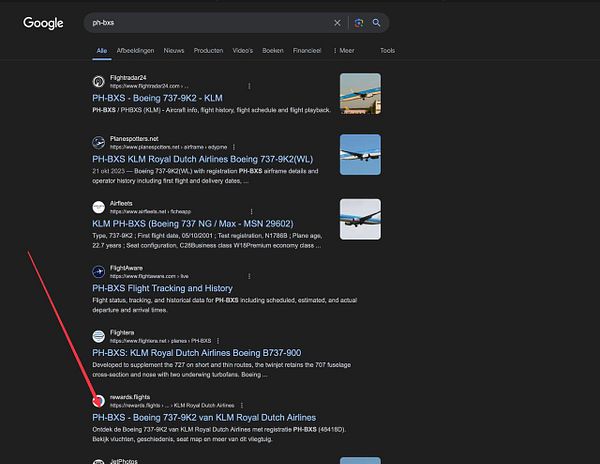
Task: Open KLM PH-BXS (Boeing 737 NG / Max) link
Action: pos(193,224)
